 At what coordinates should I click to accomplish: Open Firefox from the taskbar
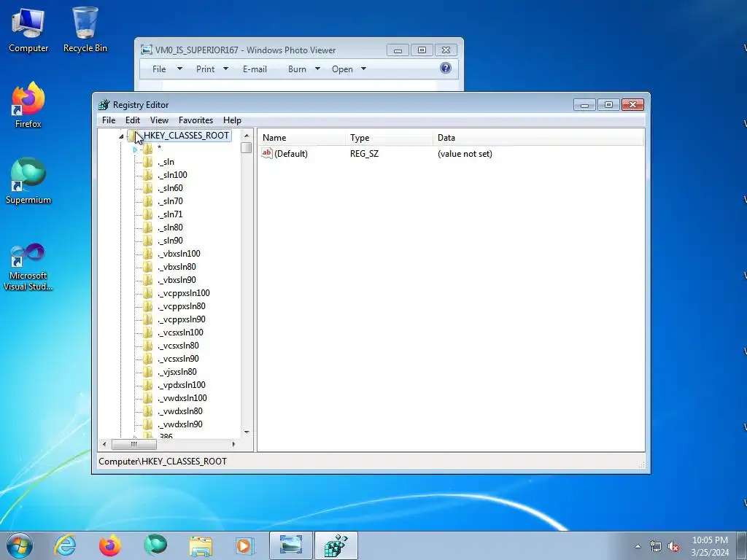coord(109,545)
